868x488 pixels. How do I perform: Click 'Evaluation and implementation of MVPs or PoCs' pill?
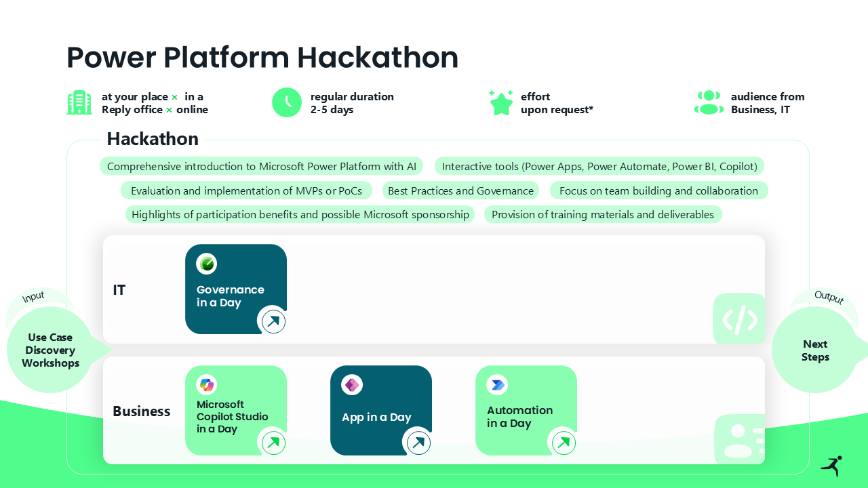246,190
